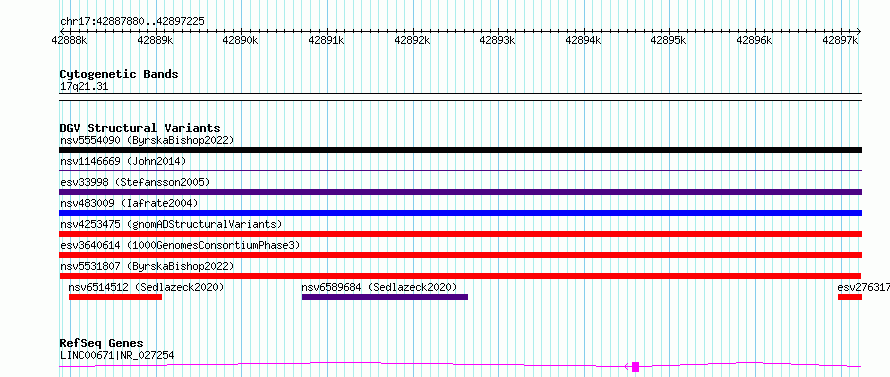Select the nsv6514512 (Sedlazeck2020) short red bar
The height and width of the screenshot is (377, 890).
115,297
